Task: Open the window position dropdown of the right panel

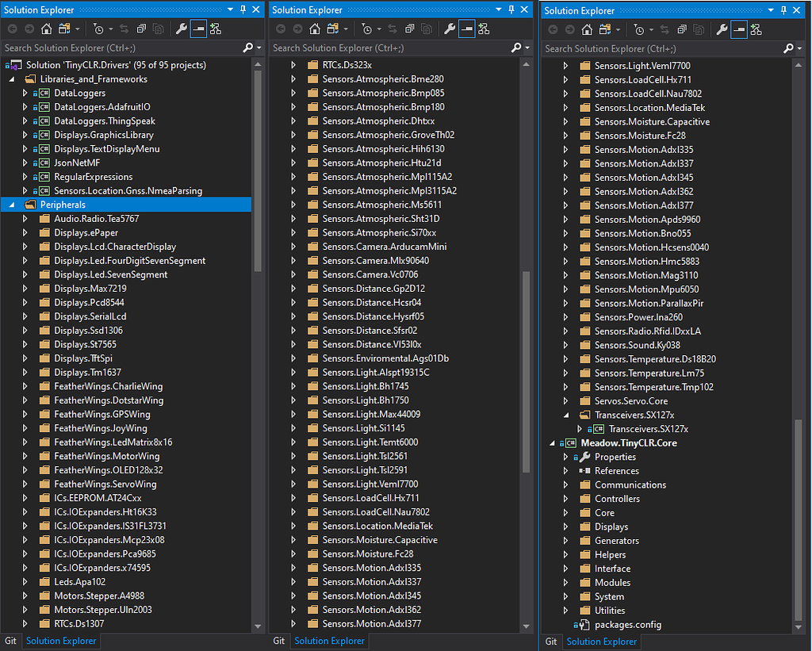Action: click(769, 10)
